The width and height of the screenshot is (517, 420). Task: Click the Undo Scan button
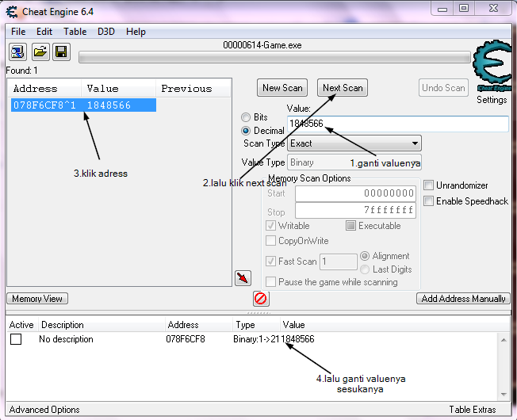[443, 88]
